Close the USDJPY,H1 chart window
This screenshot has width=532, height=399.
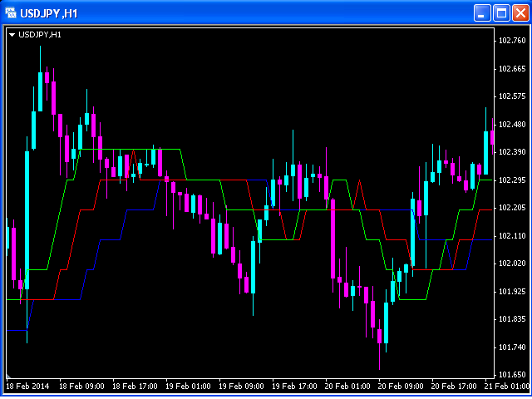point(521,13)
